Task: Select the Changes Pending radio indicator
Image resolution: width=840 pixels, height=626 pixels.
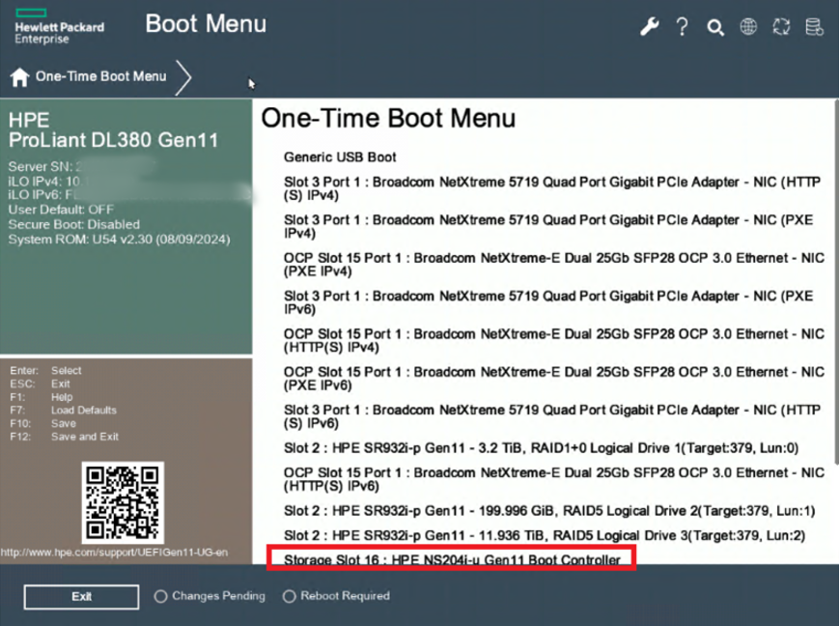Action: click(x=161, y=597)
